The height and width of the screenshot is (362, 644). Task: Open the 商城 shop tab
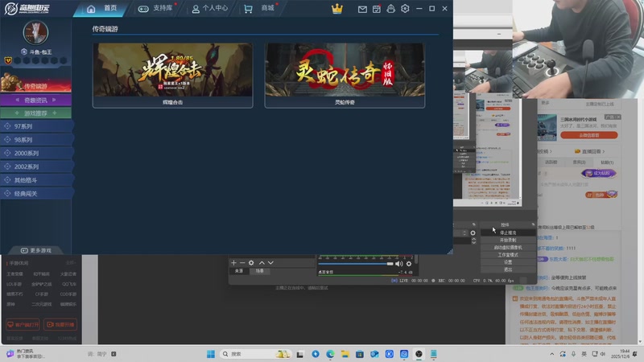point(259,8)
